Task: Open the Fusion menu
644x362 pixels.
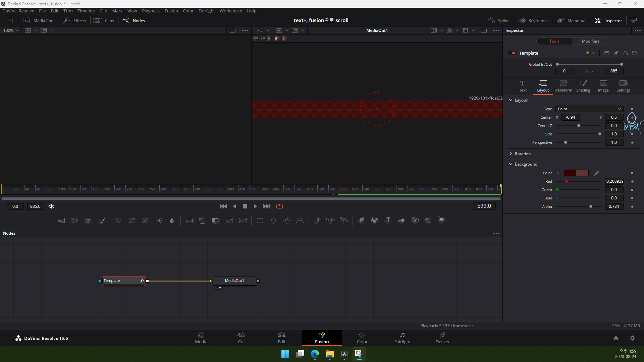Action: click(x=171, y=11)
